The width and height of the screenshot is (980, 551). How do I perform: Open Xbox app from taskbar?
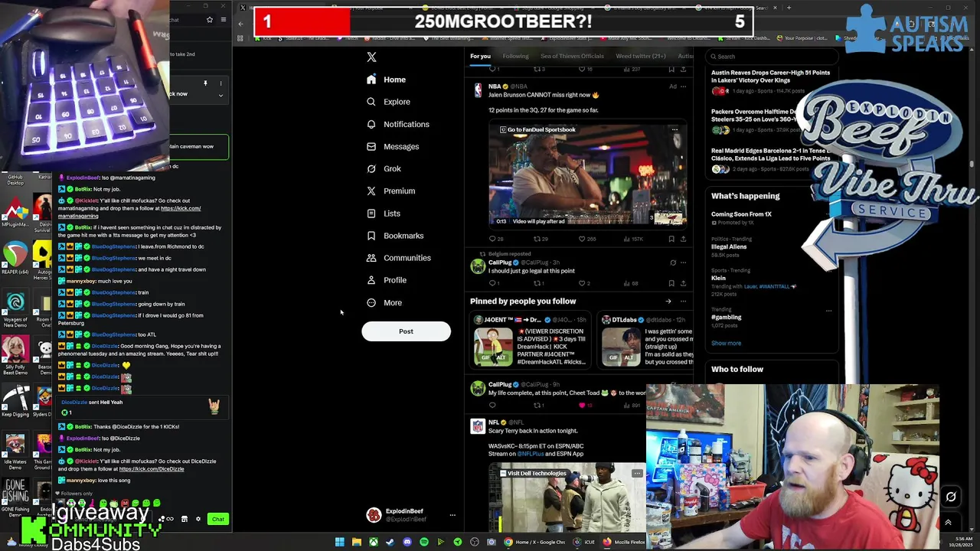tap(373, 542)
